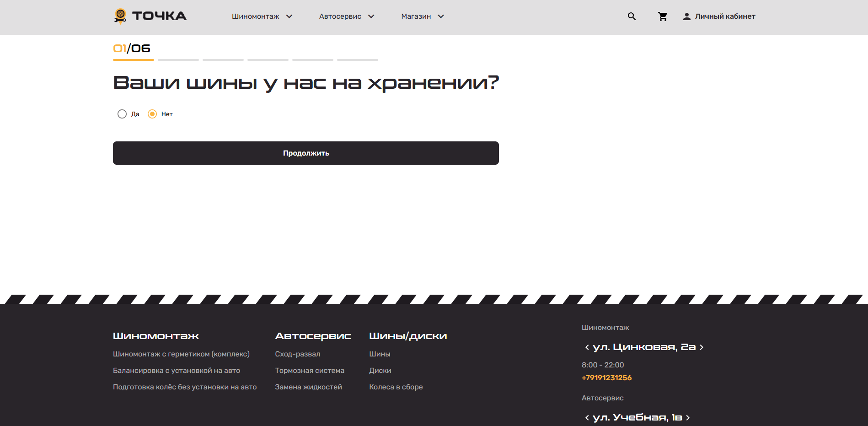Open the shopping cart icon

click(x=663, y=16)
